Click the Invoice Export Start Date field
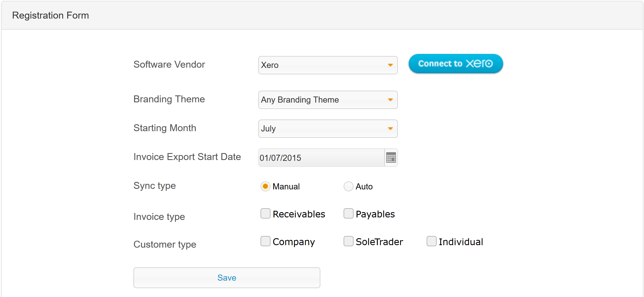Screen dimensions: 644x297 (321, 158)
